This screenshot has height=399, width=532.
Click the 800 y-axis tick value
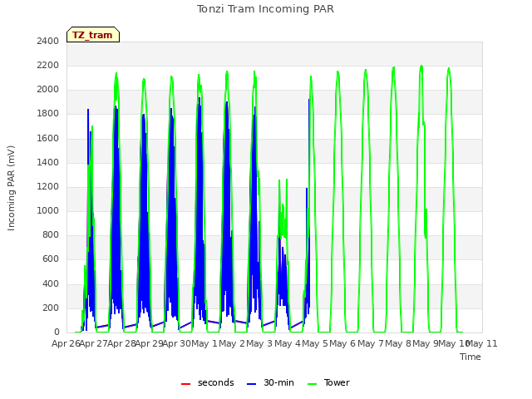(51, 234)
